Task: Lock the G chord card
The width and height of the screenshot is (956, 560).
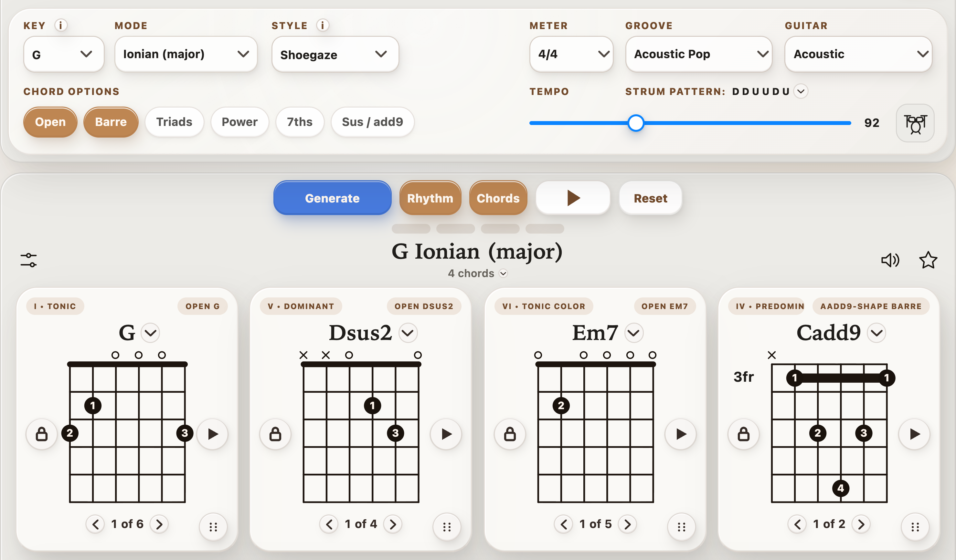Action: pyautogui.click(x=42, y=434)
